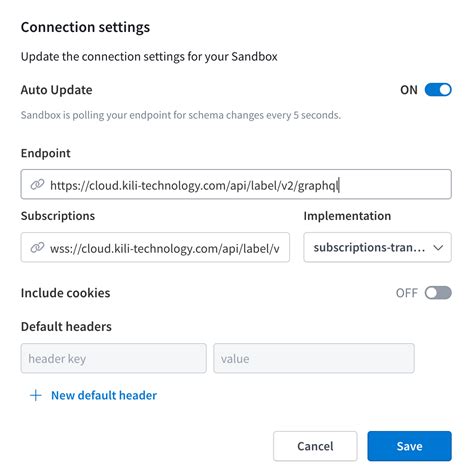
Task: Click the Default headers heading
Action: (x=66, y=326)
